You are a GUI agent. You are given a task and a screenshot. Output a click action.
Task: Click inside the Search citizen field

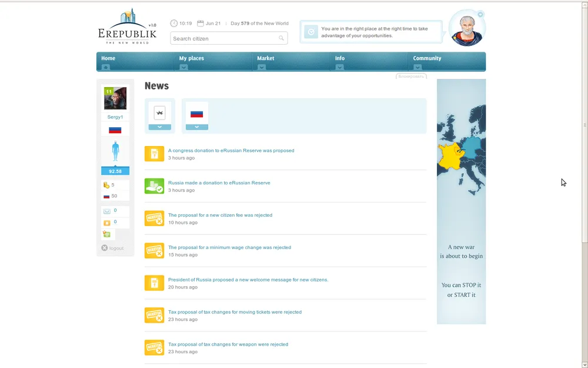[223, 38]
